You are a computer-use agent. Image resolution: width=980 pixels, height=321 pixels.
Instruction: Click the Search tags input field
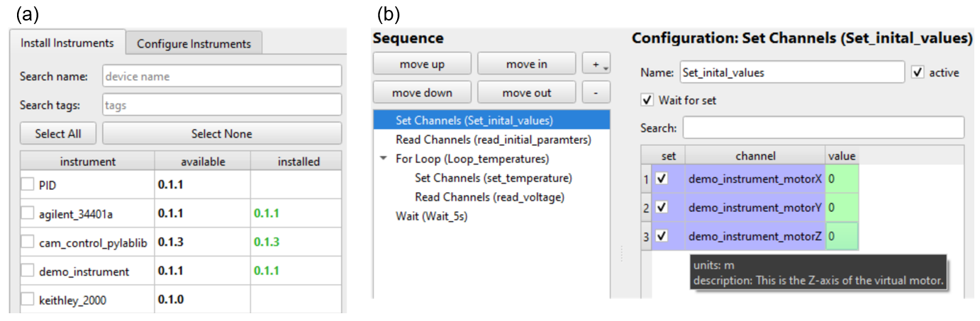[x=221, y=105]
